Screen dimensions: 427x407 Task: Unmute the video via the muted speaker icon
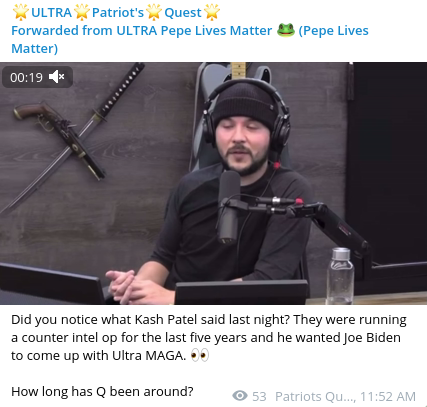point(57,77)
